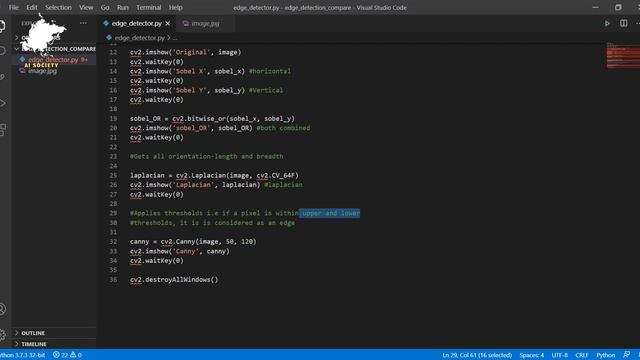Screen dimensions: 640x360
Task: Open the Search view in activity bar
Action: pos(2,51)
